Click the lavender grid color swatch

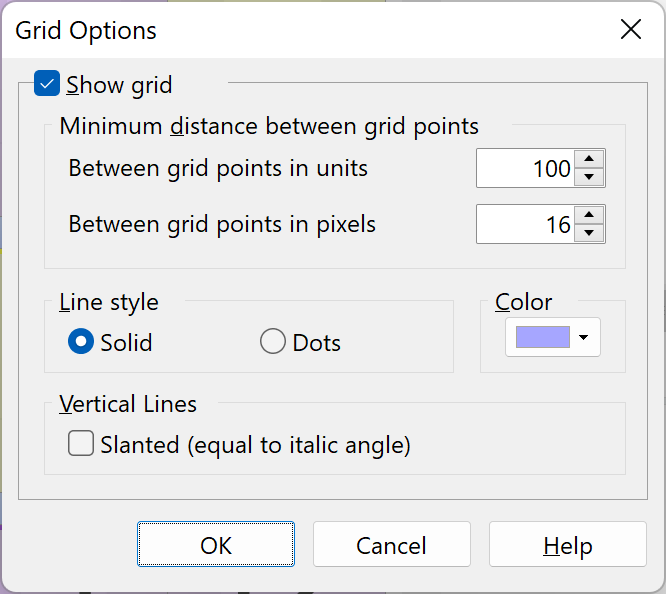click(x=543, y=337)
